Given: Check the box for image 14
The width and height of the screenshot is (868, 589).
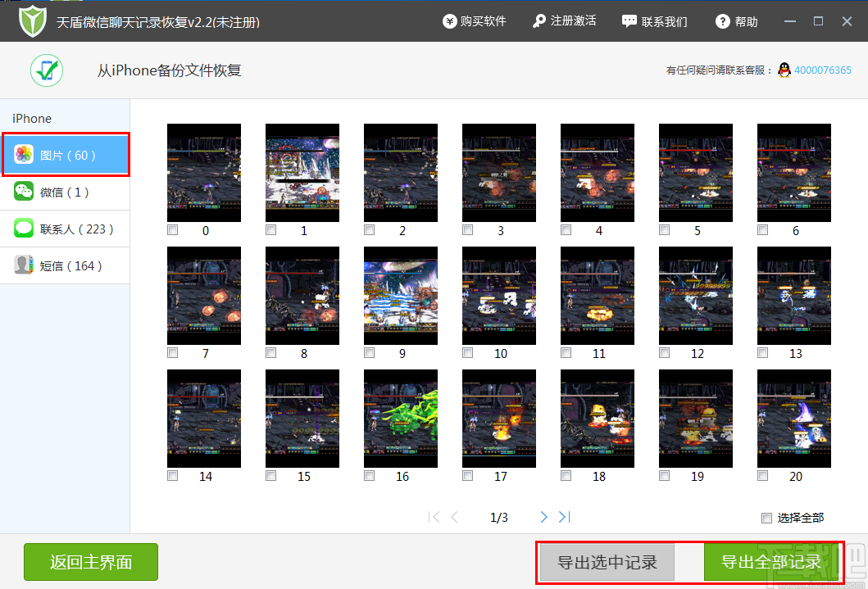Looking at the screenshot, I should pos(173,475).
